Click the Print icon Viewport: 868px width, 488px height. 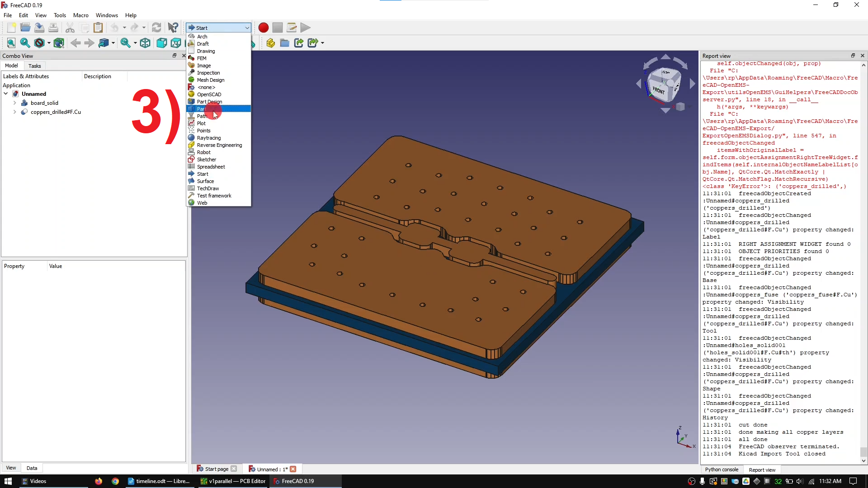click(x=53, y=28)
